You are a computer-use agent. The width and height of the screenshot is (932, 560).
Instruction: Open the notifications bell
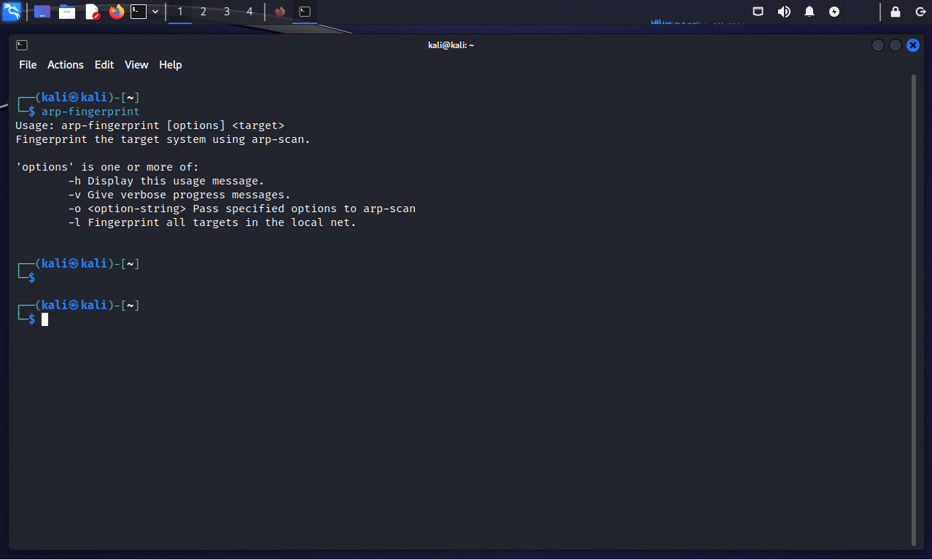(809, 12)
